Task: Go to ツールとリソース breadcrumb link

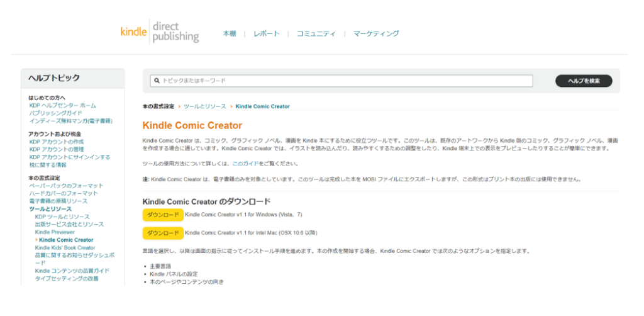Action: coord(205,106)
